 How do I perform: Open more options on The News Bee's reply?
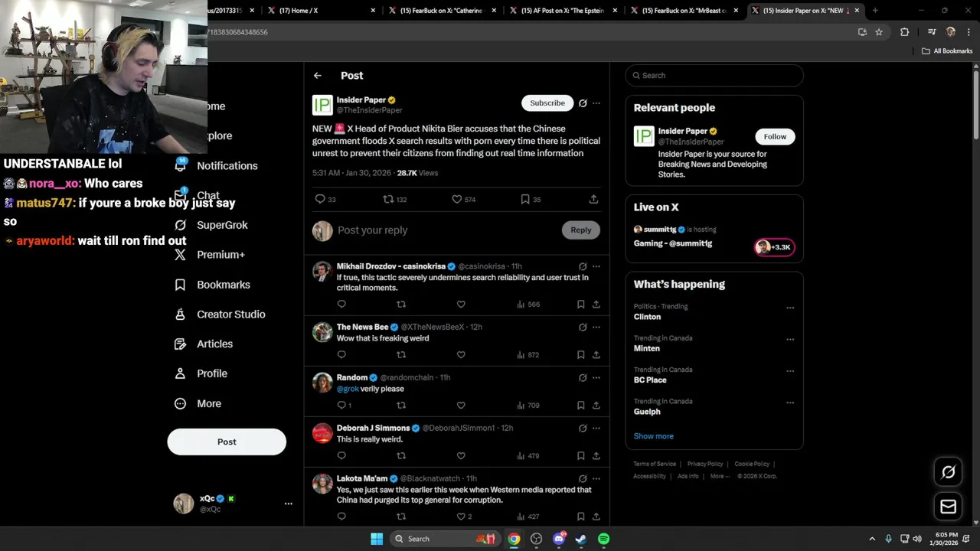pos(596,327)
